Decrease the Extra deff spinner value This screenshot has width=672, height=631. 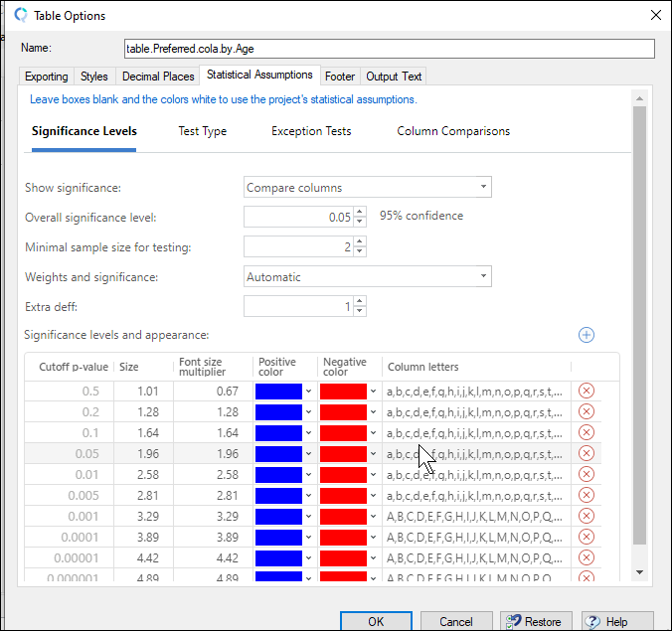[360, 312]
